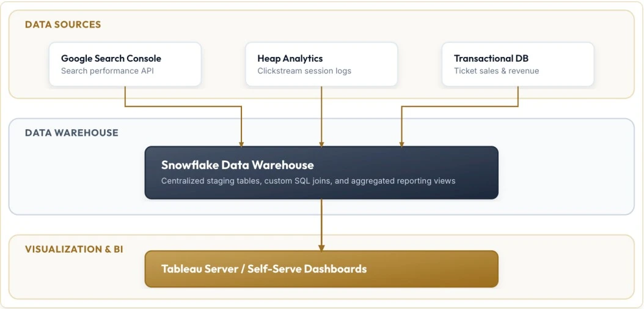Click the DATA WAREHOUSE section label
Image resolution: width=644 pixels, height=309 pixels.
(71, 133)
